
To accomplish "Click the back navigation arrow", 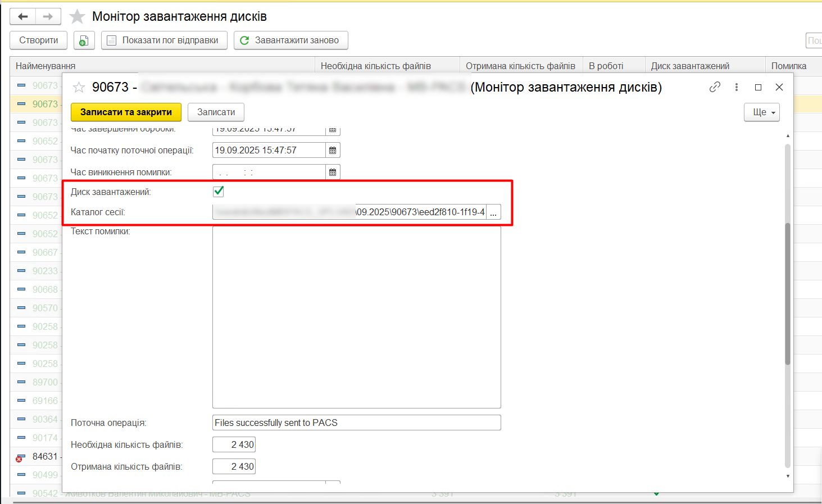I will [23, 17].
